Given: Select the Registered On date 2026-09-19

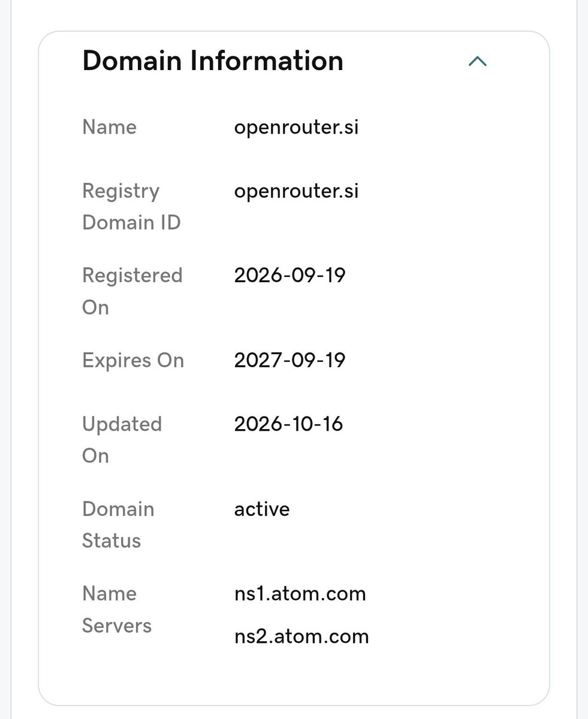Looking at the screenshot, I should pyautogui.click(x=290, y=276).
